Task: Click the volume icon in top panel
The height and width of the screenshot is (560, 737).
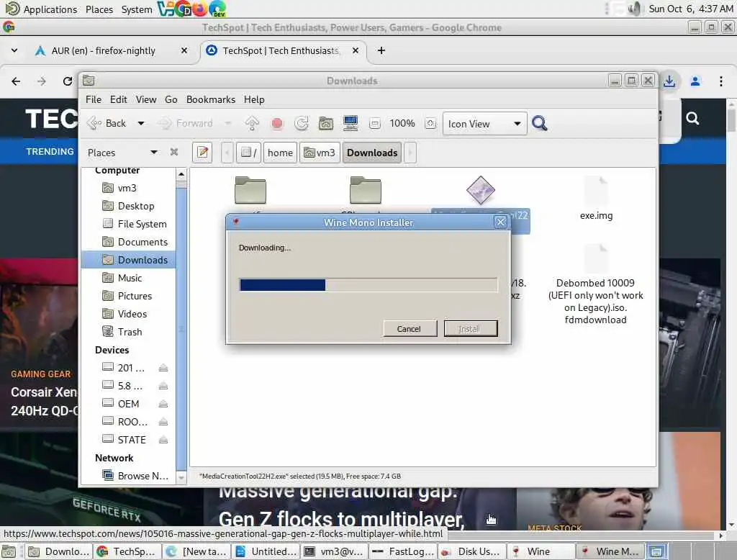Action: 633,9
